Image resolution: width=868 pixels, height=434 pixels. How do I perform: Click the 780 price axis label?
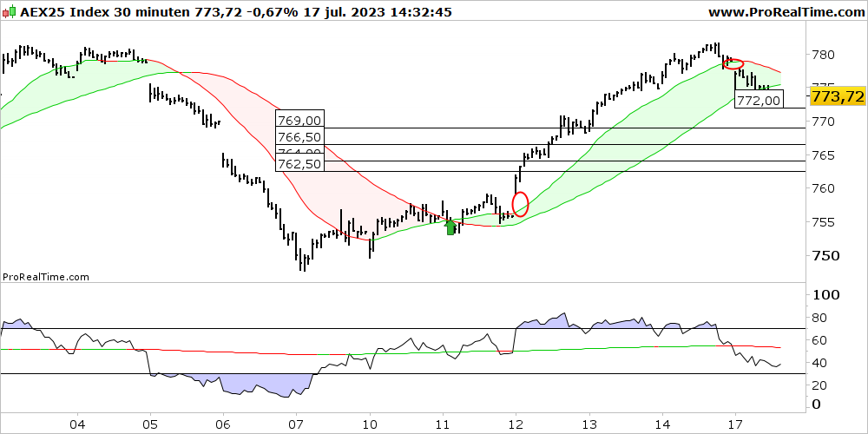tap(823, 55)
